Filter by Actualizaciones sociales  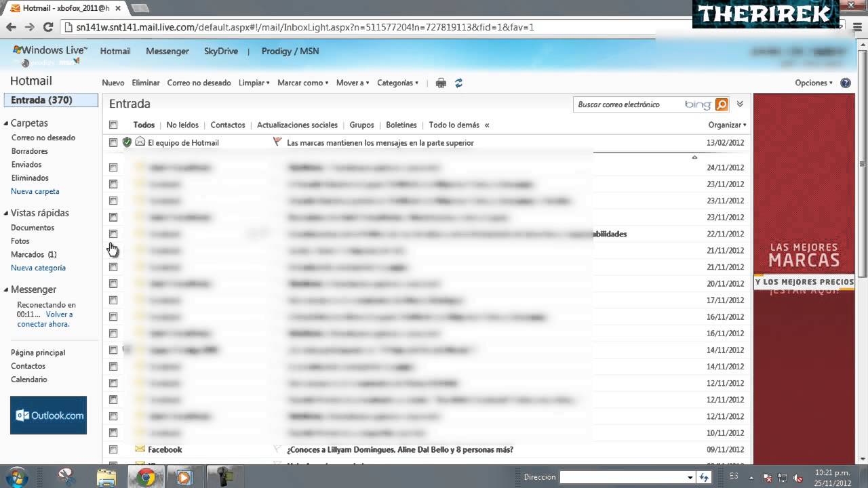(x=297, y=125)
